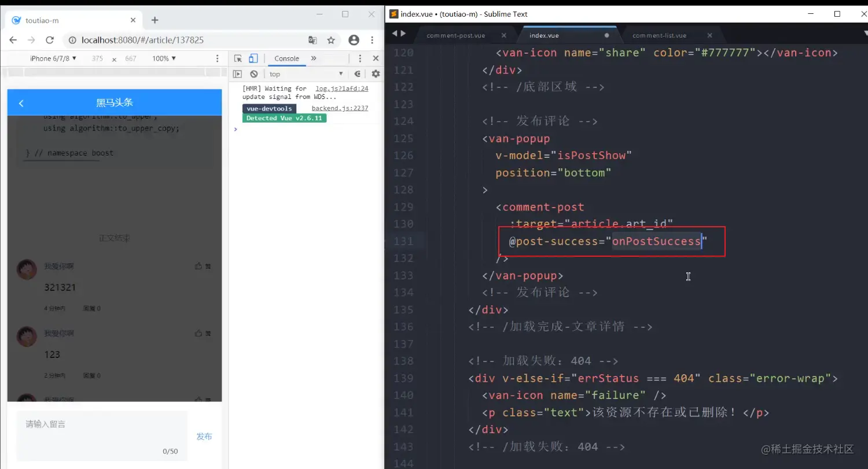Click the avatar beside the 321321 comment
Image resolution: width=868 pixels, height=469 pixels.
coord(27,269)
